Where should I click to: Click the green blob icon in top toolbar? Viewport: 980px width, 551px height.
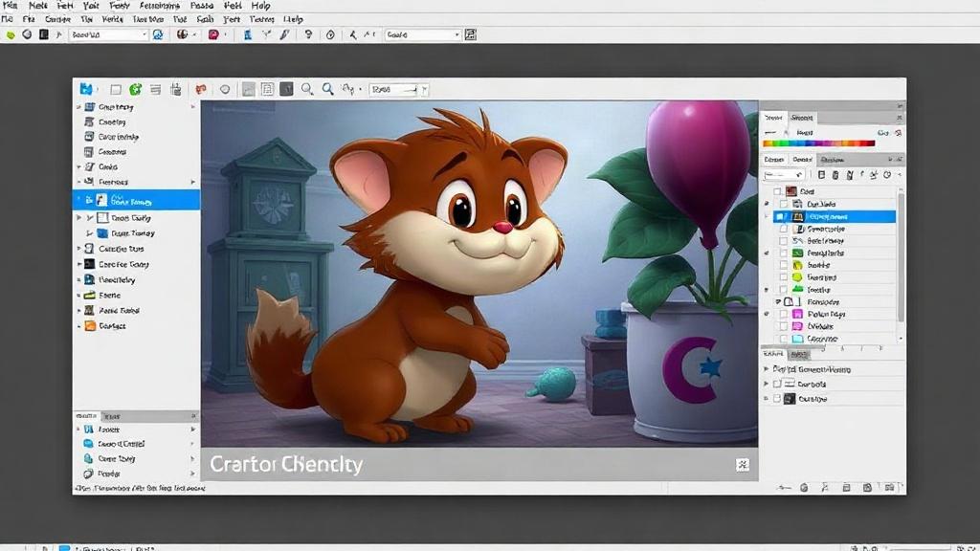coord(10,35)
